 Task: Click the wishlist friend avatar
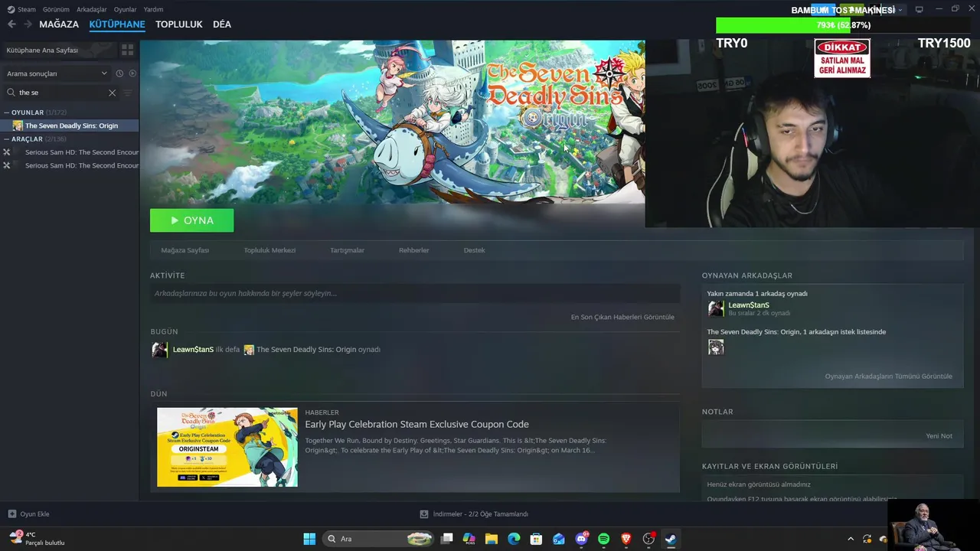pyautogui.click(x=716, y=347)
